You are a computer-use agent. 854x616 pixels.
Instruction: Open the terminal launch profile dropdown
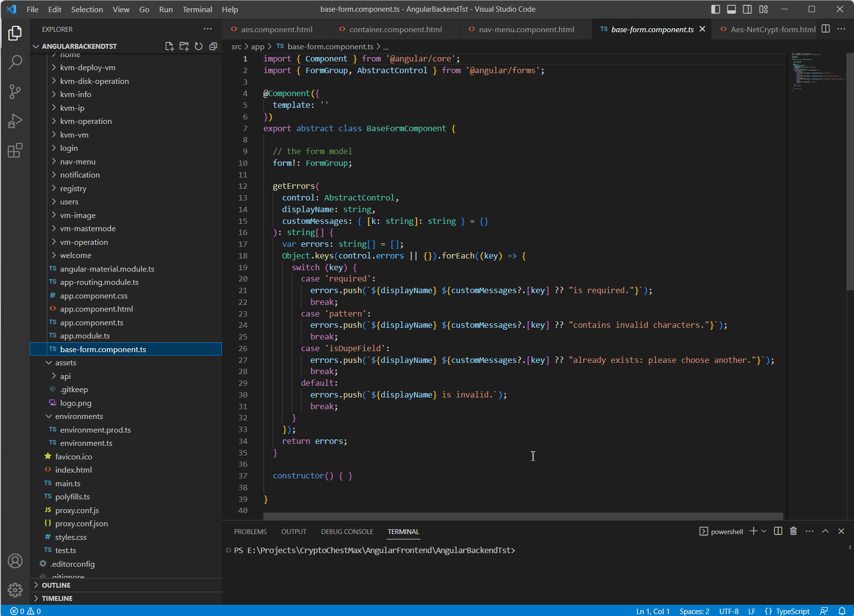click(x=764, y=531)
